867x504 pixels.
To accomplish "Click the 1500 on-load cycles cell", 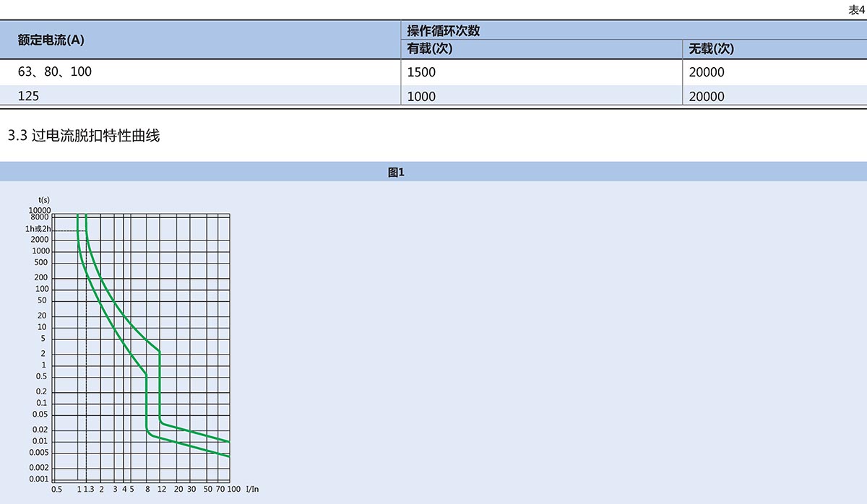I will 421,72.
